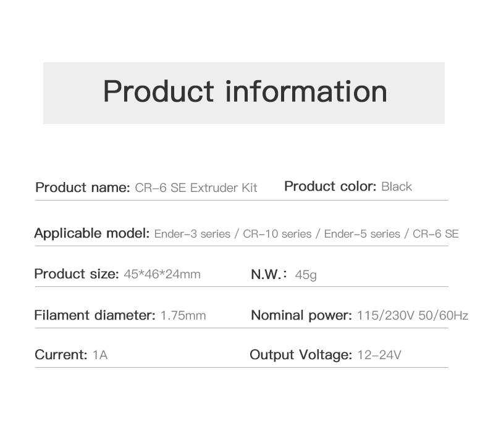Viewport: 488px width, 448px height.
Task: Select the Filament diameter label
Action: click(95, 315)
